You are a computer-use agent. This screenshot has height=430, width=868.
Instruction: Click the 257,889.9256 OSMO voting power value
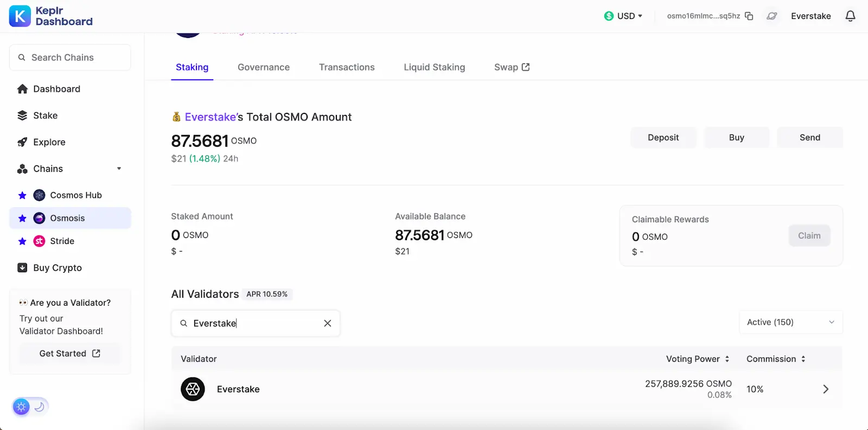[x=688, y=384]
